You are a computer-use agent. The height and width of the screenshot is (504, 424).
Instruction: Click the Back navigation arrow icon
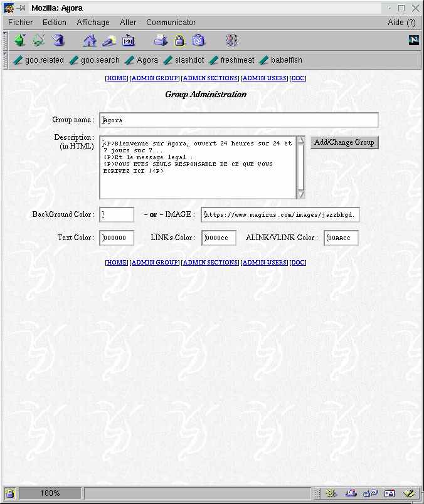click(19, 41)
